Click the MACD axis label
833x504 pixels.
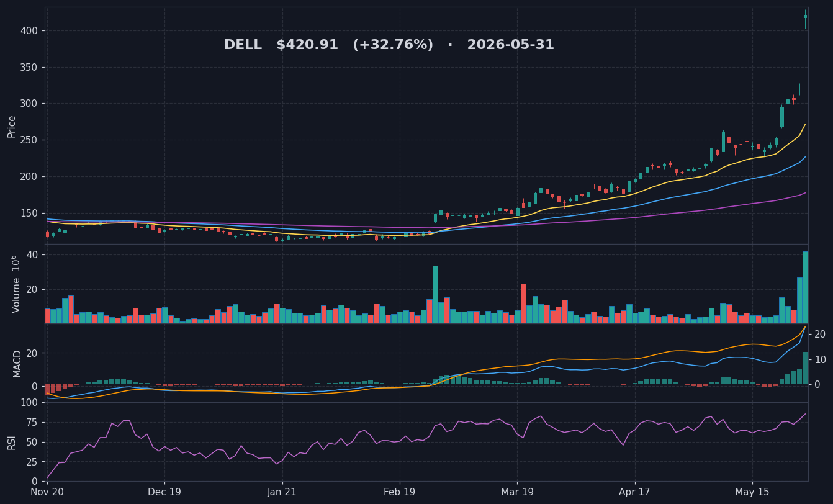point(17,363)
